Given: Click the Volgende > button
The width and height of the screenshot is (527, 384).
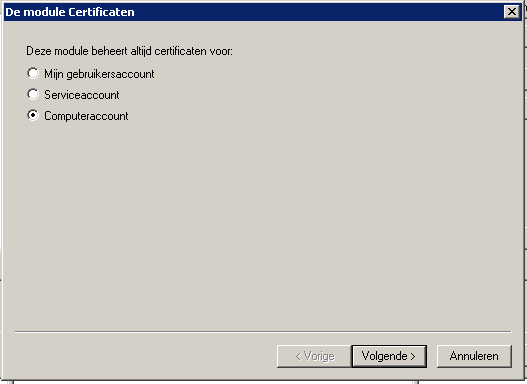Looking at the screenshot, I should click(389, 356).
